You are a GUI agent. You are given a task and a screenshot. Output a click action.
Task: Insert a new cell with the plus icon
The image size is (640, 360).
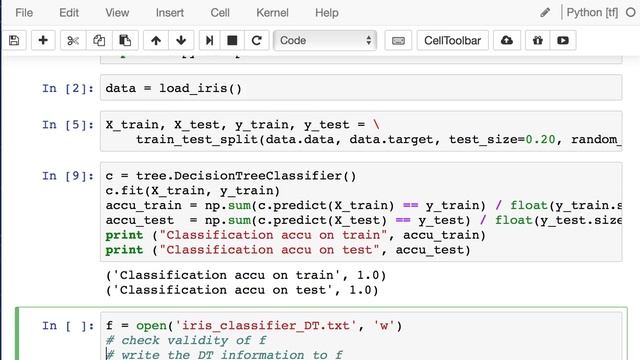(43, 40)
